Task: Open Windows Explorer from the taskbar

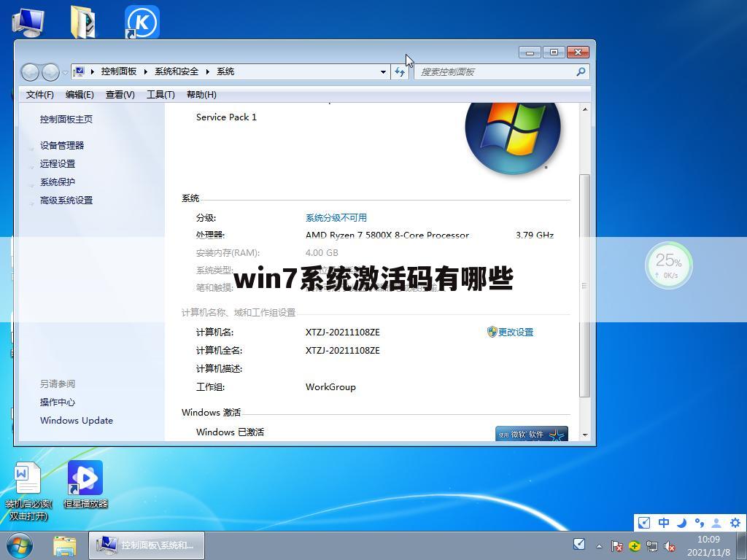Action: point(65,546)
